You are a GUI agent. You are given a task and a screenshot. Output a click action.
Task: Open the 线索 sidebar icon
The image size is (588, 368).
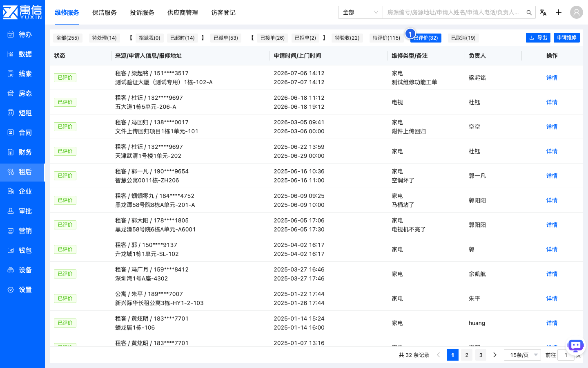11,74
